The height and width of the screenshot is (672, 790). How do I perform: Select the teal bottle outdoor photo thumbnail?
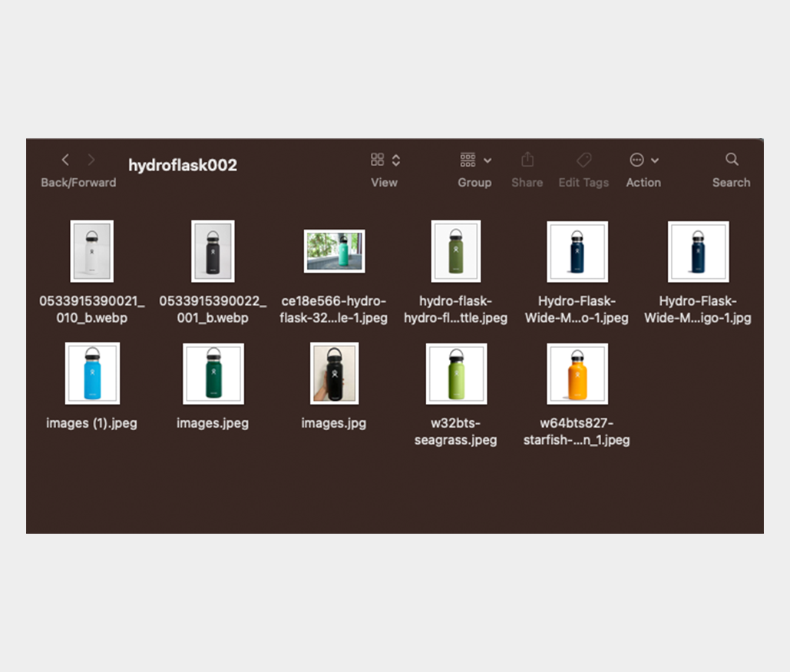[334, 251]
